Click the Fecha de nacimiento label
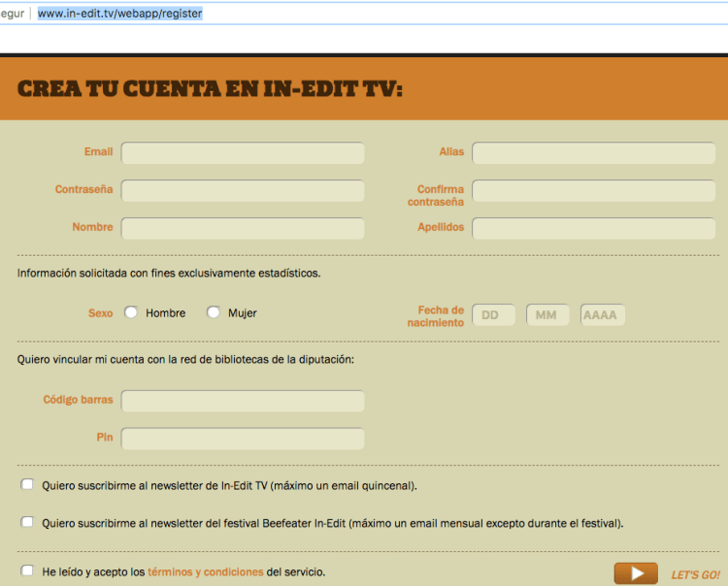Image resolution: width=728 pixels, height=586 pixels. (x=436, y=316)
